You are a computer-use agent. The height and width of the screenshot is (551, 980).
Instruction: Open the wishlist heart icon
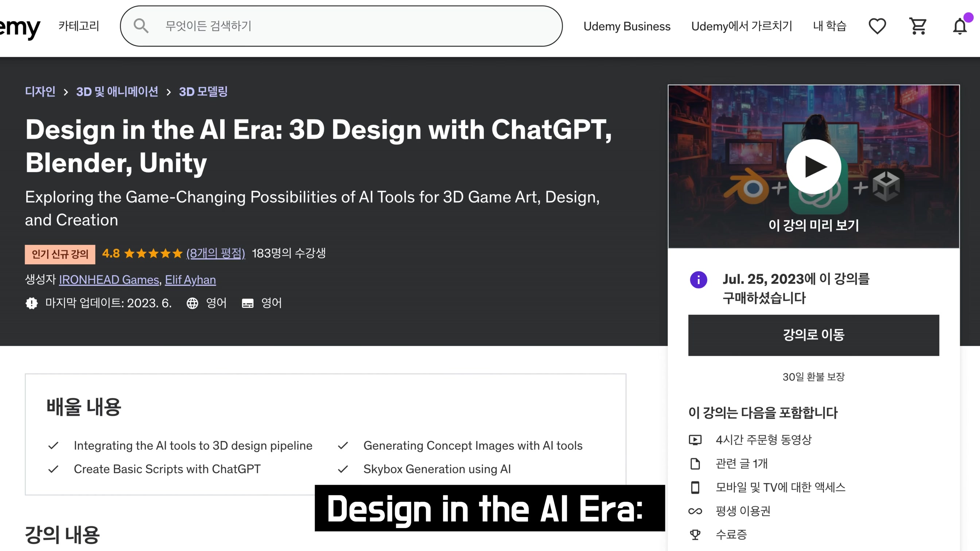[877, 26]
